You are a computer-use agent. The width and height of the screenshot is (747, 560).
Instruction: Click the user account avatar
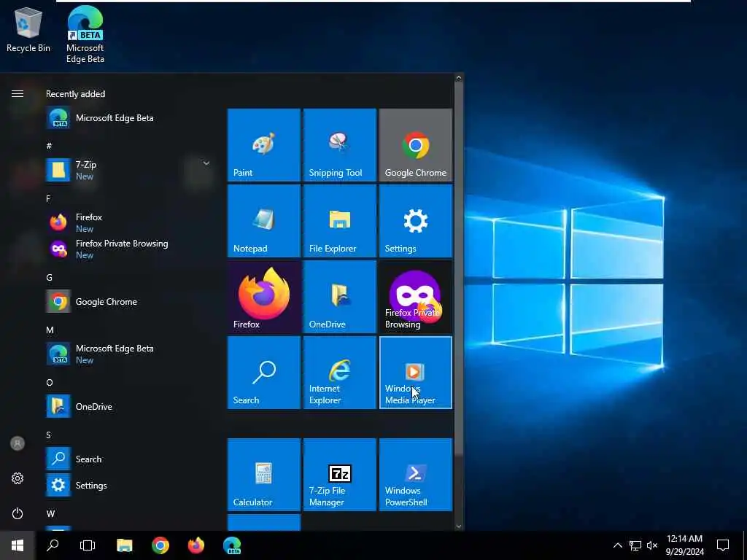[18, 443]
